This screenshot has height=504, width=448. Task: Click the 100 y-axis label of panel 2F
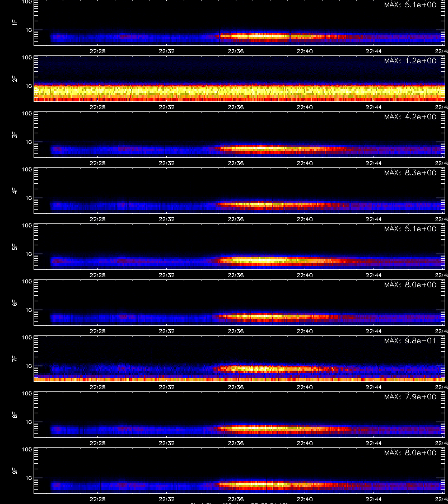tap(27, 58)
